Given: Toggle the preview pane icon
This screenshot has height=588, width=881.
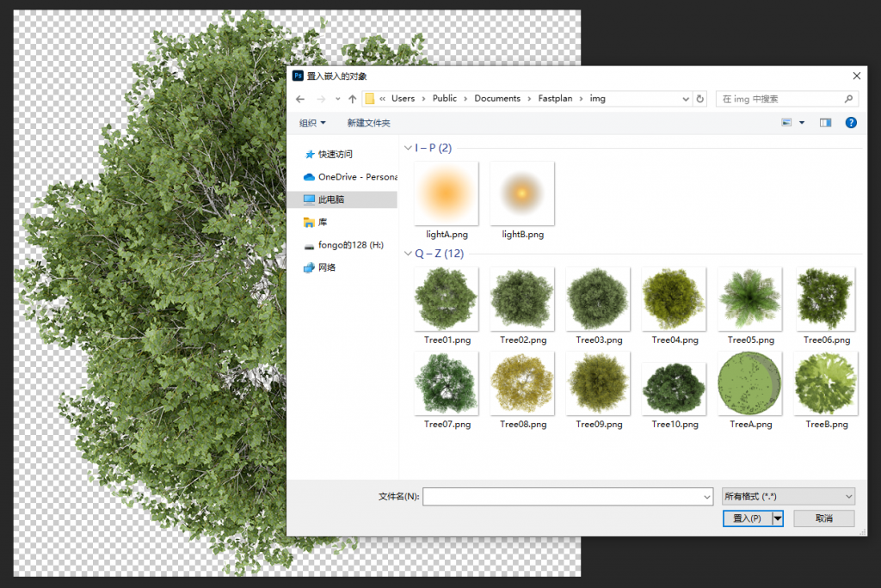Looking at the screenshot, I should pos(825,122).
